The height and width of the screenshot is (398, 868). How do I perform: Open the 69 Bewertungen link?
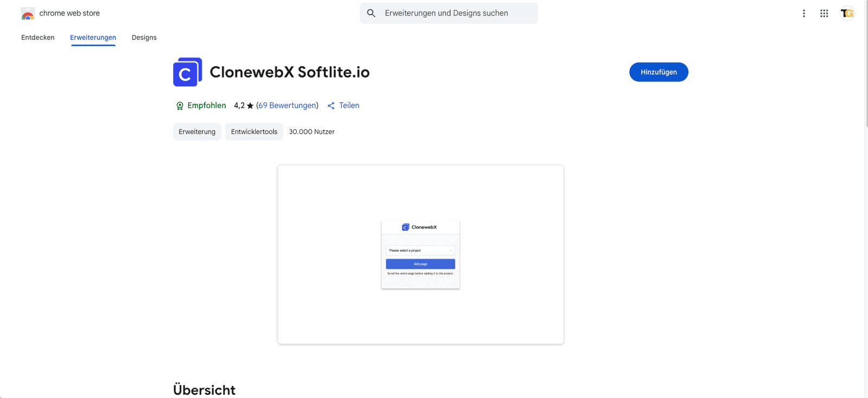[287, 105]
